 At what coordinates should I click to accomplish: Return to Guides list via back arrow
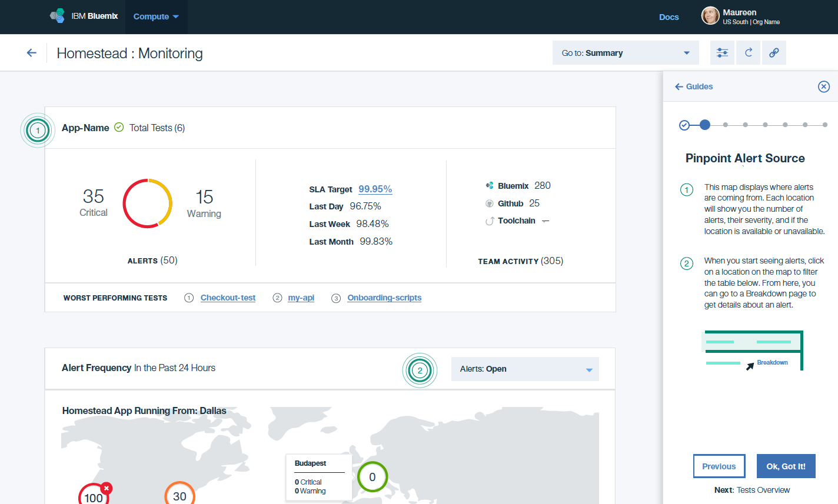click(x=679, y=86)
